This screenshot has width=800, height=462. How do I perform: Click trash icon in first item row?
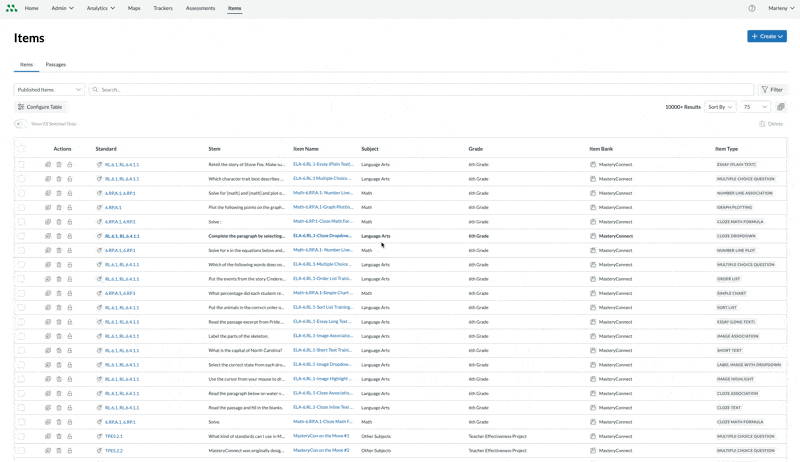(x=59, y=164)
